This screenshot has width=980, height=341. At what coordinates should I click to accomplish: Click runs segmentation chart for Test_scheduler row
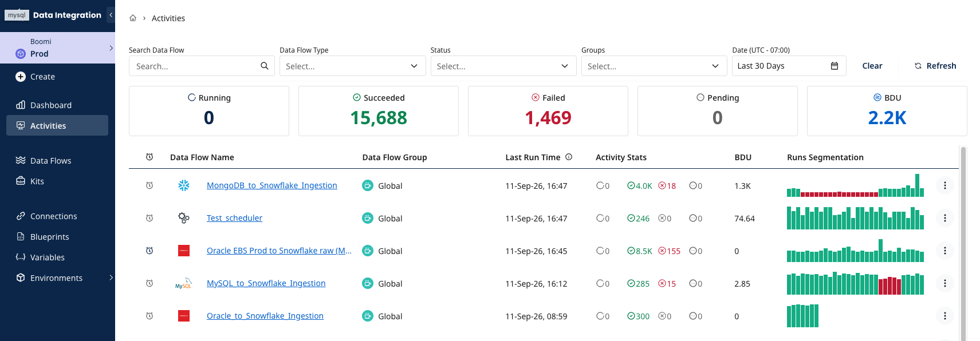point(855,218)
